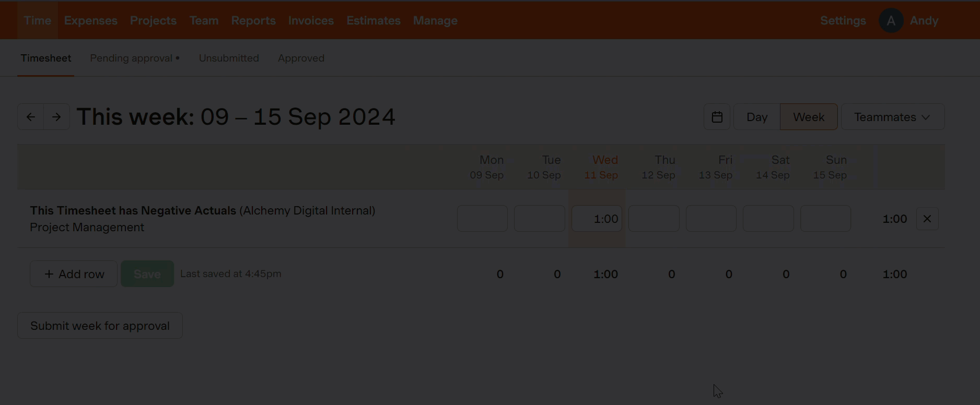Click the Thursday time entry field
The width and height of the screenshot is (980, 405).
click(654, 219)
